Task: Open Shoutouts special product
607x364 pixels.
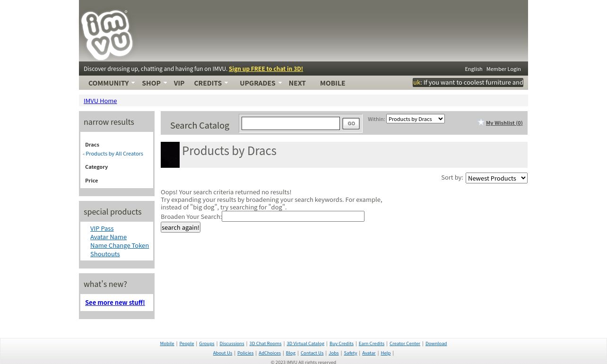Action: tap(105, 254)
